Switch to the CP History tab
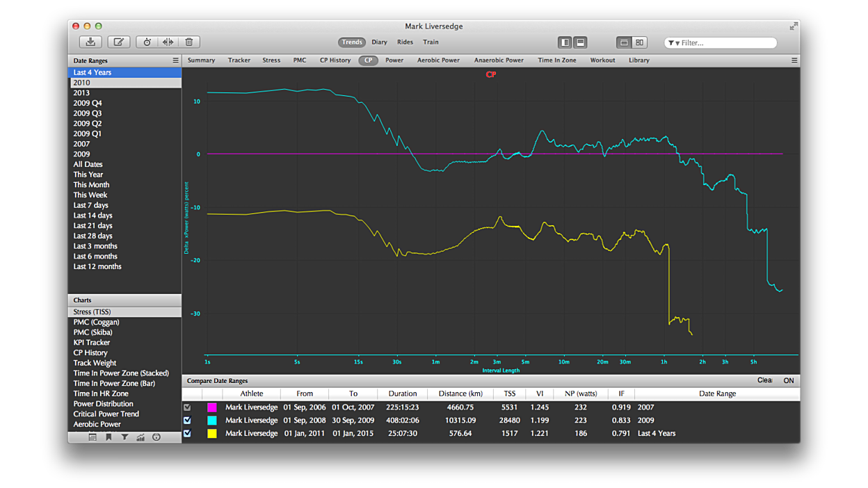The width and height of the screenshot is (868, 488). point(335,60)
